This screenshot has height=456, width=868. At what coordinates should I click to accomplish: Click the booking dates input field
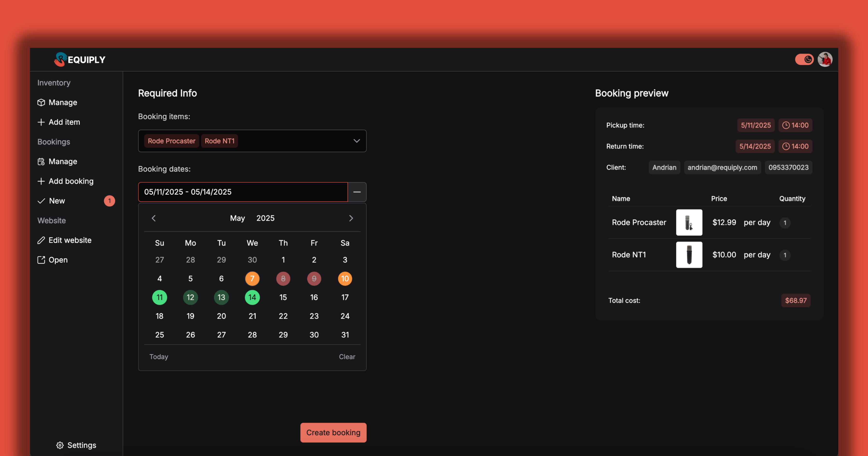coord(242,192)
